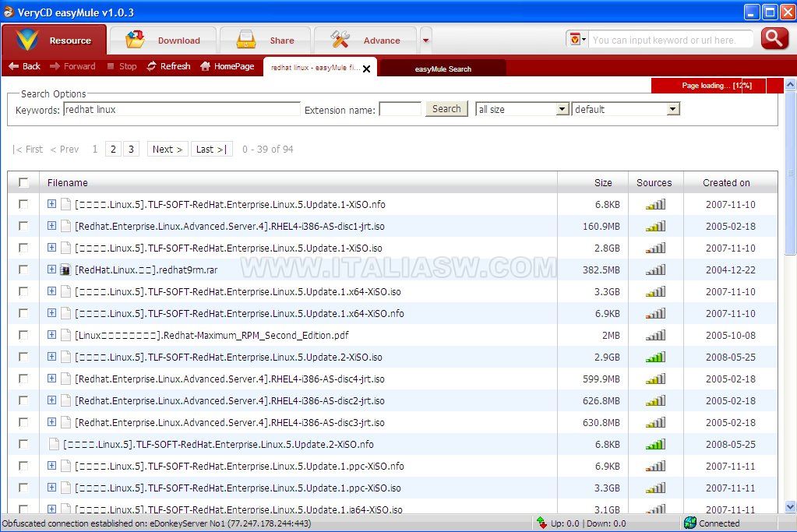The width and height of the screenshot is (797, 532).
Task: Check the RHEL4-i386-AS-disc1-jrt.iso checkbox
Action: pos(23,226)
